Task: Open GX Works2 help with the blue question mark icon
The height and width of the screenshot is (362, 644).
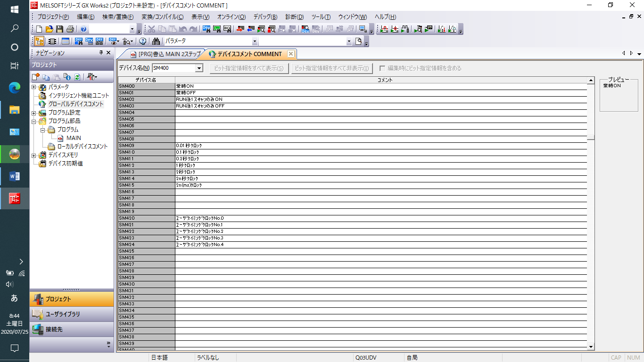Action: tap(83, 29)
